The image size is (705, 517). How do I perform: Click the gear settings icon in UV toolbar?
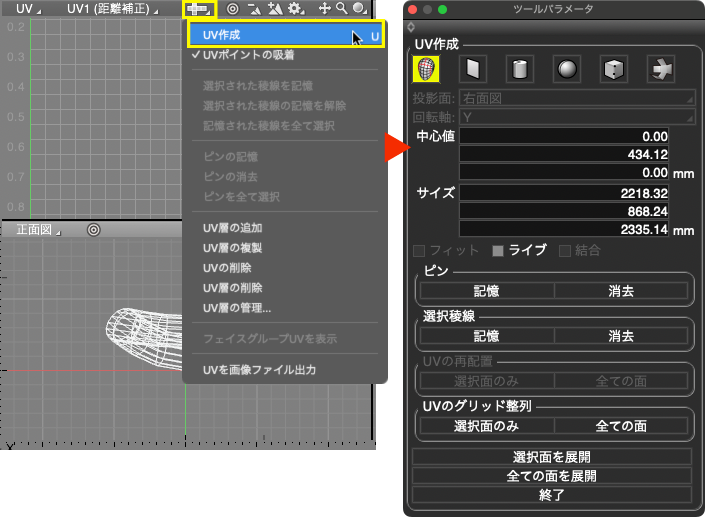point(295,8)
